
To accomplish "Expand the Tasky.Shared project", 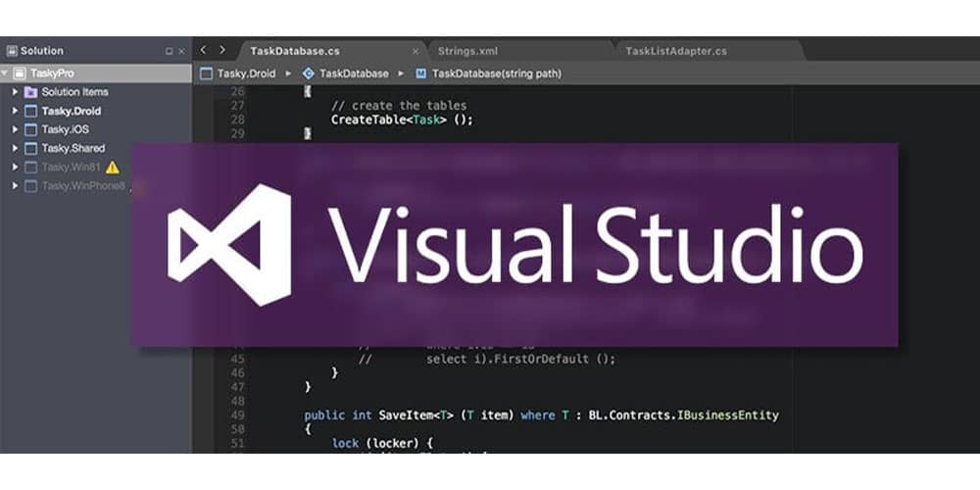I will pos(16,148).
